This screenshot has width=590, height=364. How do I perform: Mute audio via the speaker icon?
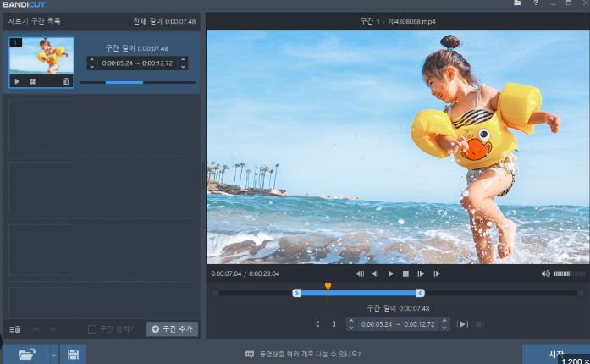click(546, 273)
